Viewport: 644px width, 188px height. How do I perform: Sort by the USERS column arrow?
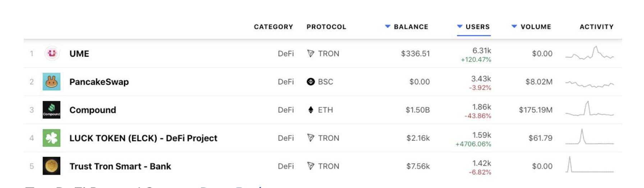pyautogui.click(x=460, y=26)
